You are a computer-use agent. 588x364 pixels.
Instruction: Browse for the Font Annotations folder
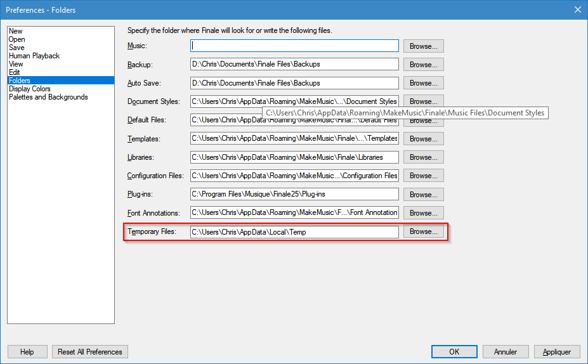click(423, 213)
